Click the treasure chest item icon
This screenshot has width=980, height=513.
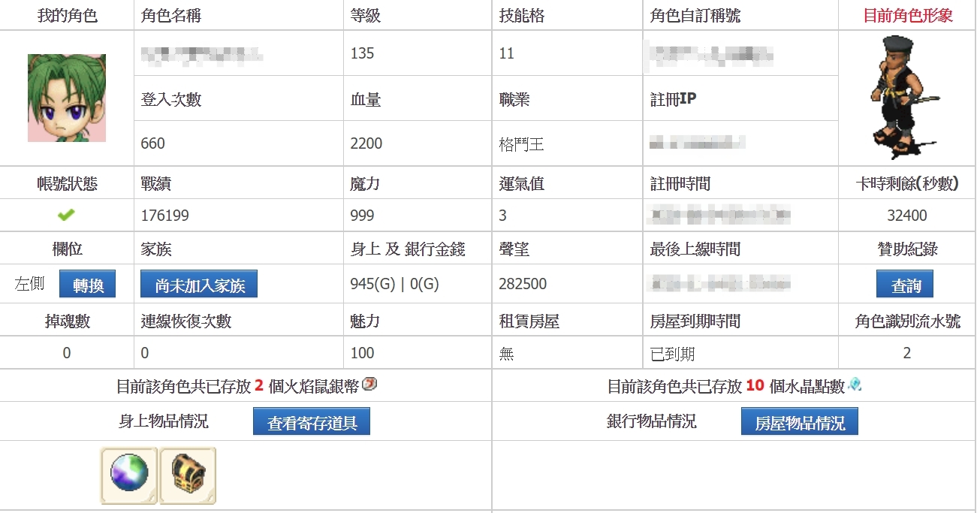188,475
